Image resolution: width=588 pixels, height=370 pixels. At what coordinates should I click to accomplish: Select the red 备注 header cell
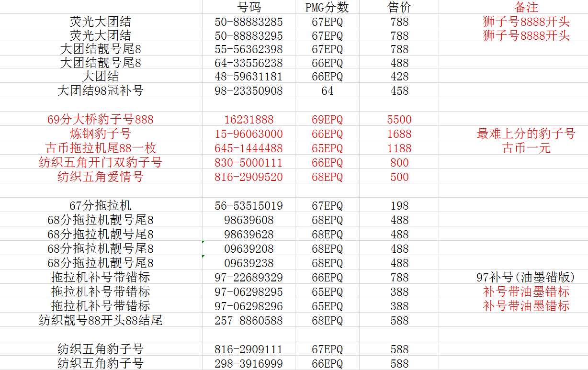tap(526, 7)
